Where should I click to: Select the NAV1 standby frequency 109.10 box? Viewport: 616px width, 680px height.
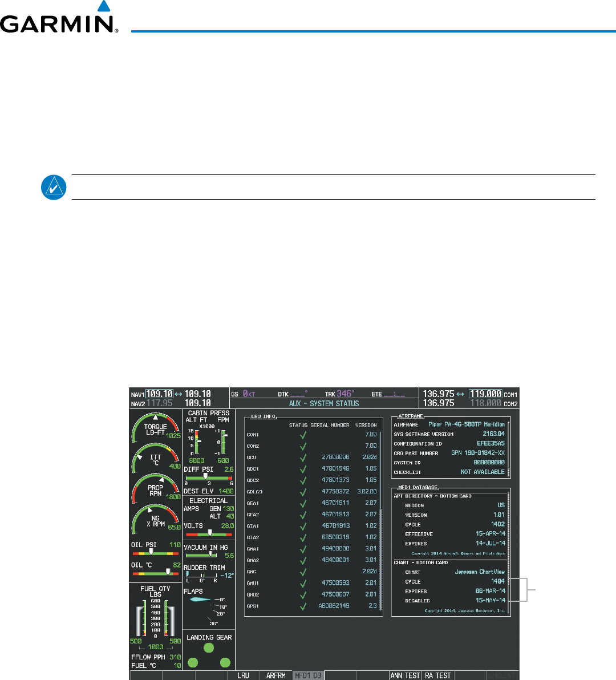(x=160, y=394)
